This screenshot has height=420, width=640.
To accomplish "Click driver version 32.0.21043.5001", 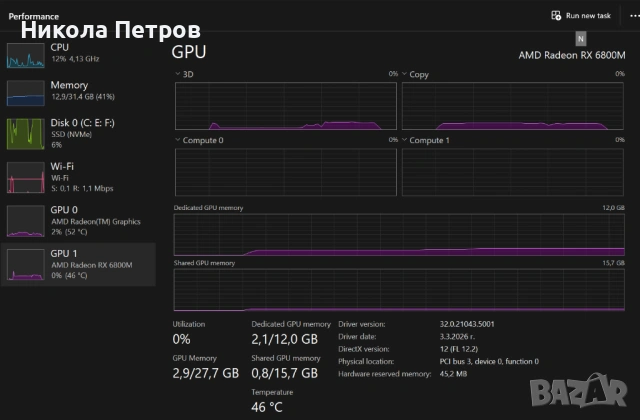I will click(x=467, y=324).
